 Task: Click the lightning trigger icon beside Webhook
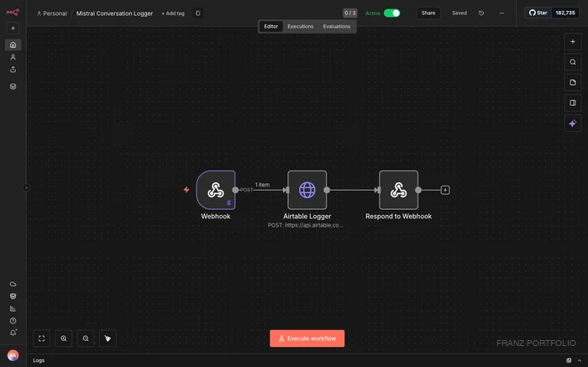coord(186,190)
